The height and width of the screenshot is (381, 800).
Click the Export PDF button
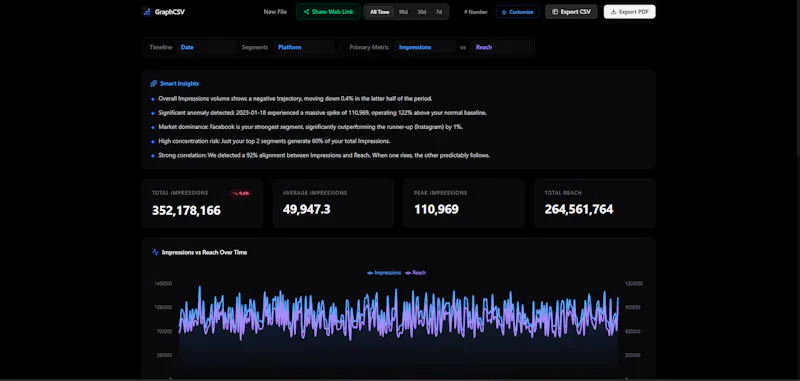point(630,12)
